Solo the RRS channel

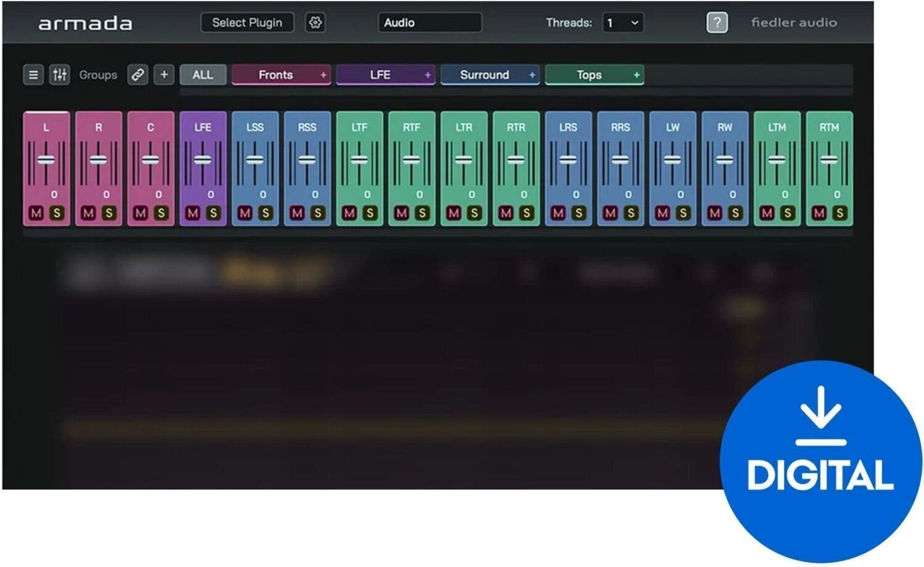[x=631, y=213]
